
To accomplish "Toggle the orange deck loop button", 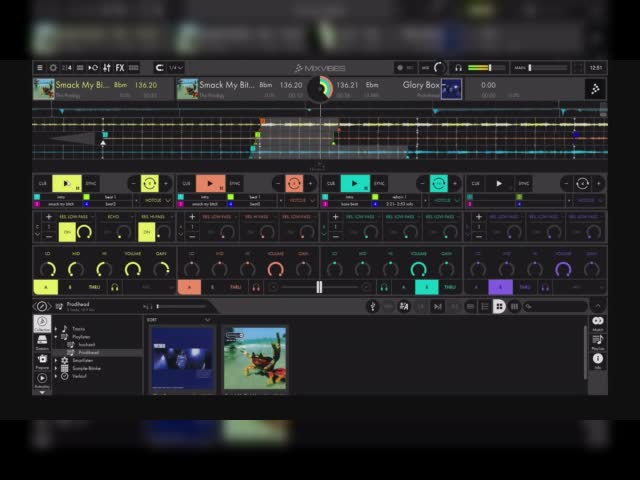I will pos(294,184).
